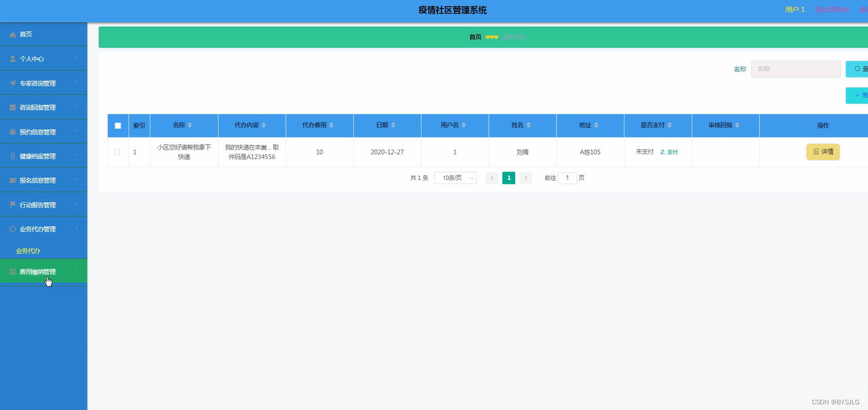Viewport: 868px width, 410px height.
Task: Click the paper plane icon for 专家咨询管理
Action: (12, 83)
